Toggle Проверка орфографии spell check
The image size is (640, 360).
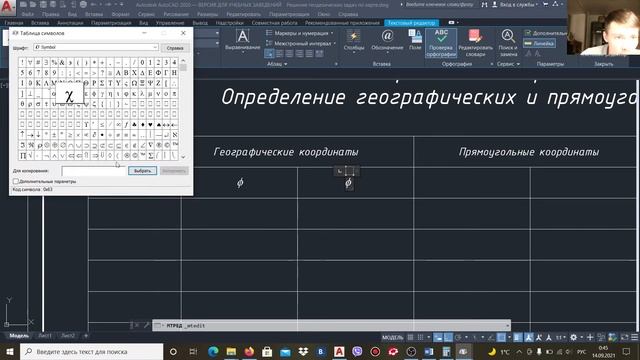click(441, 43)
